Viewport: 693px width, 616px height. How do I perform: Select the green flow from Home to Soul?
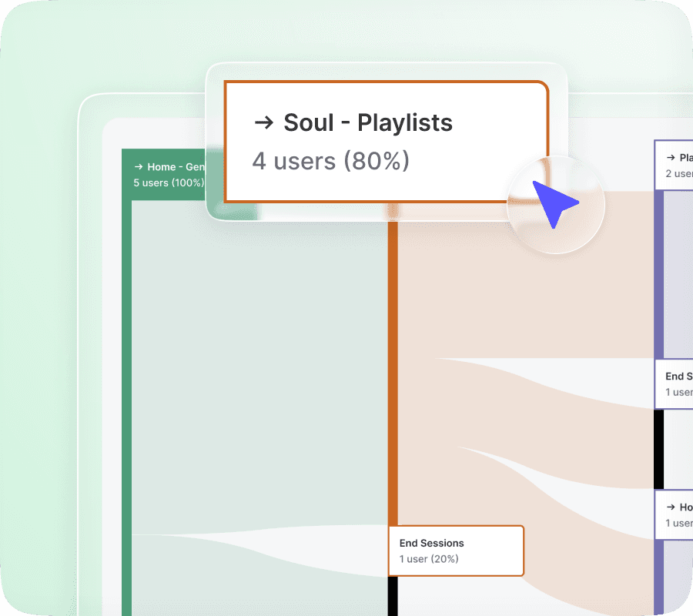[260, 367]
